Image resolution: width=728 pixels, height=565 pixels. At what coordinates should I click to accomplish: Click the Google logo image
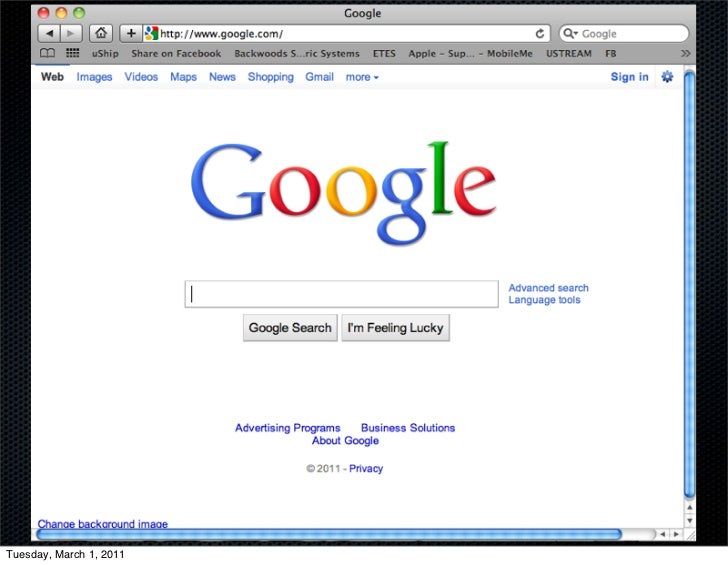coord(344,193)
